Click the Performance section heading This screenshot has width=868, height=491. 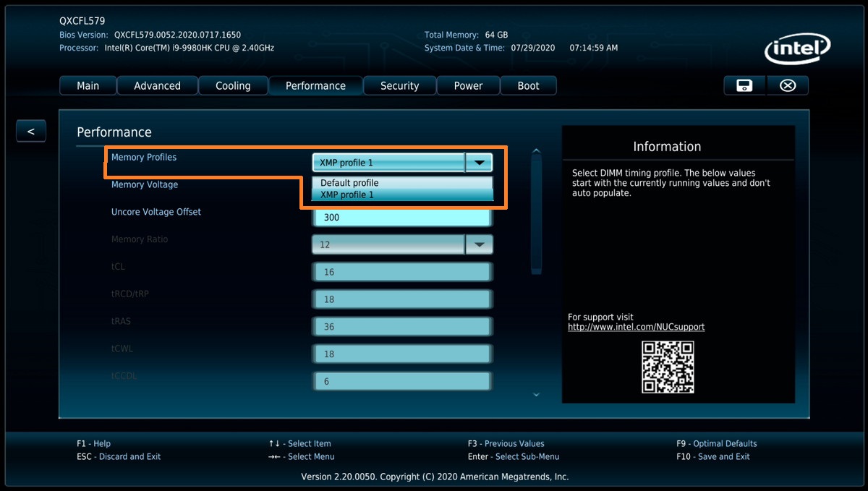tap(114, 132)
